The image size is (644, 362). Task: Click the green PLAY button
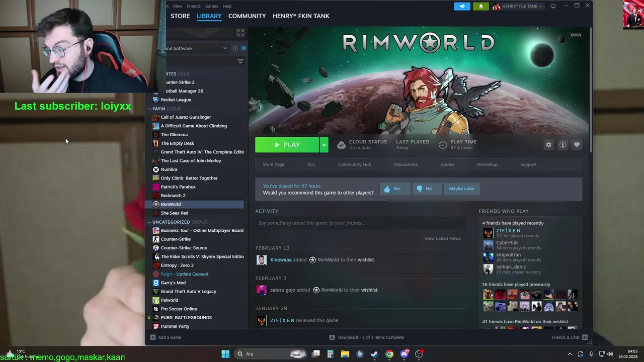(287, 145)
